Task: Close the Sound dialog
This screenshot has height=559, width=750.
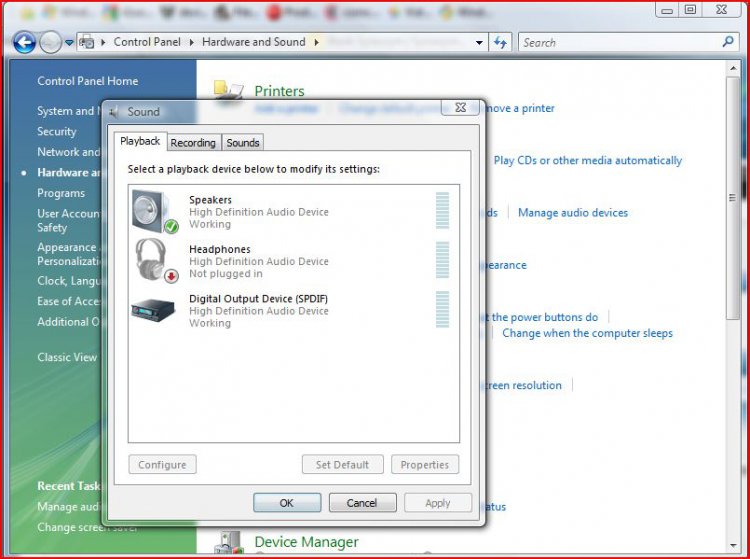Action: (x=460, y=108)
